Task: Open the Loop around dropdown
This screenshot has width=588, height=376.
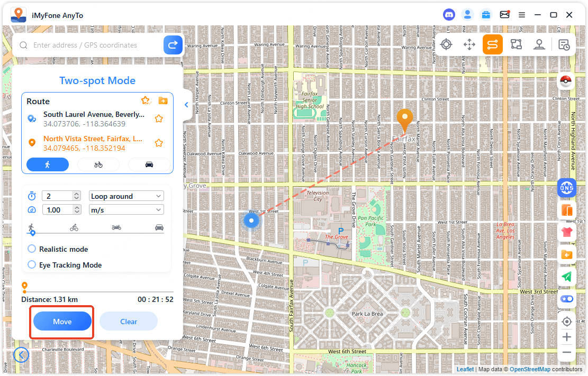Action: click(x=126, y=196)
